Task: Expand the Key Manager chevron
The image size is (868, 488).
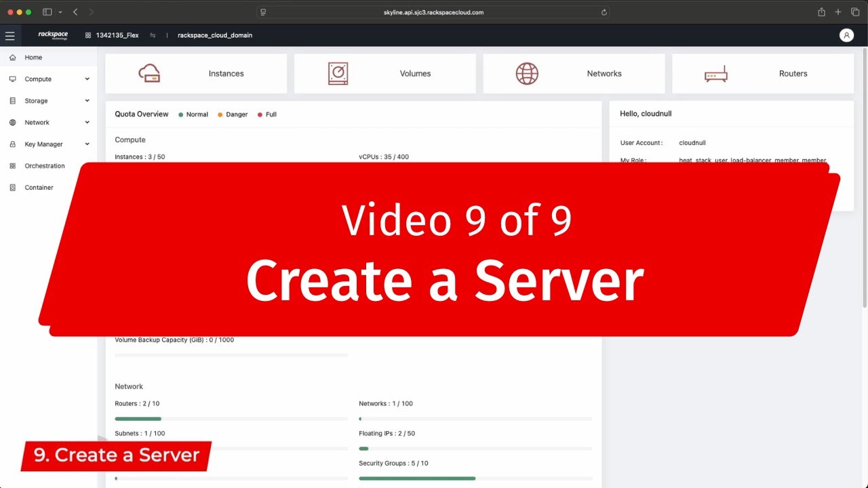Action: point(87,144)
